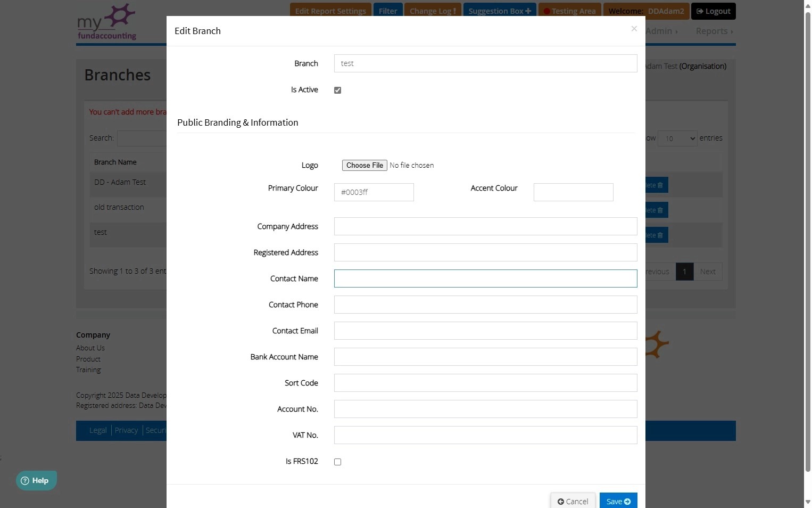Select the Bank Account Name field
This screenshot has width=812, height=508.
[485, 357]
